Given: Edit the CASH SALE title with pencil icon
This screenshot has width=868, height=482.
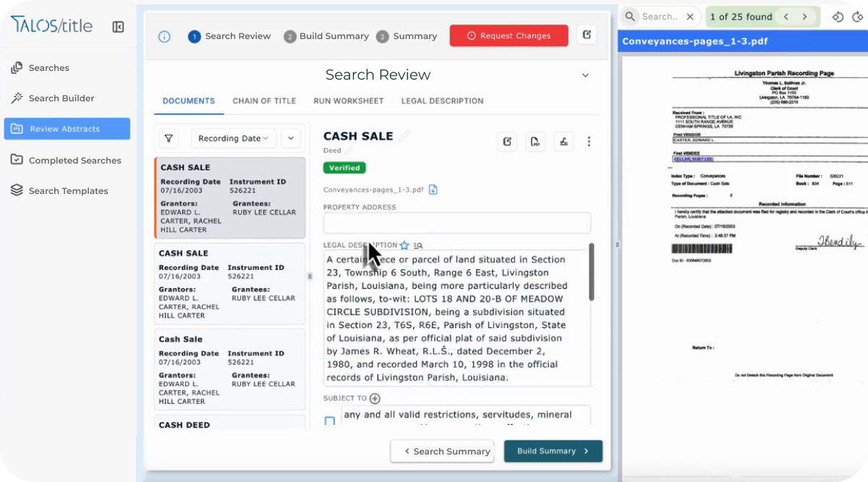Looking at the screenshot, I should point(404,136).
